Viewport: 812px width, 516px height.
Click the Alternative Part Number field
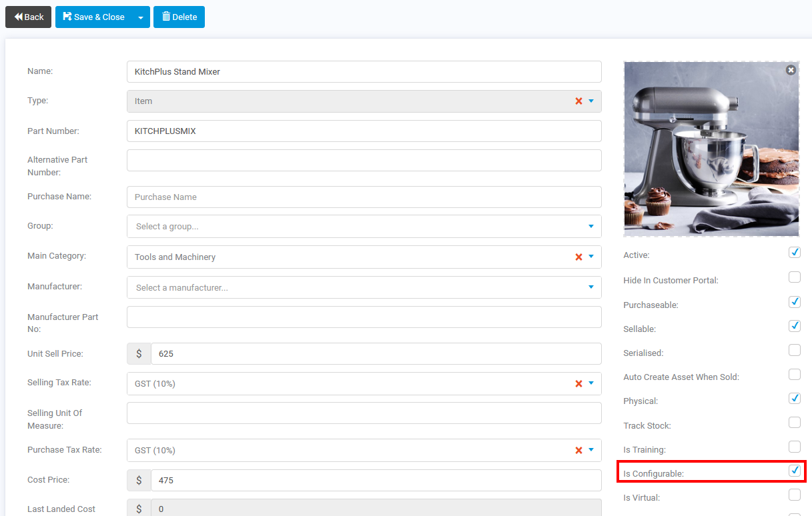[364, 161]
